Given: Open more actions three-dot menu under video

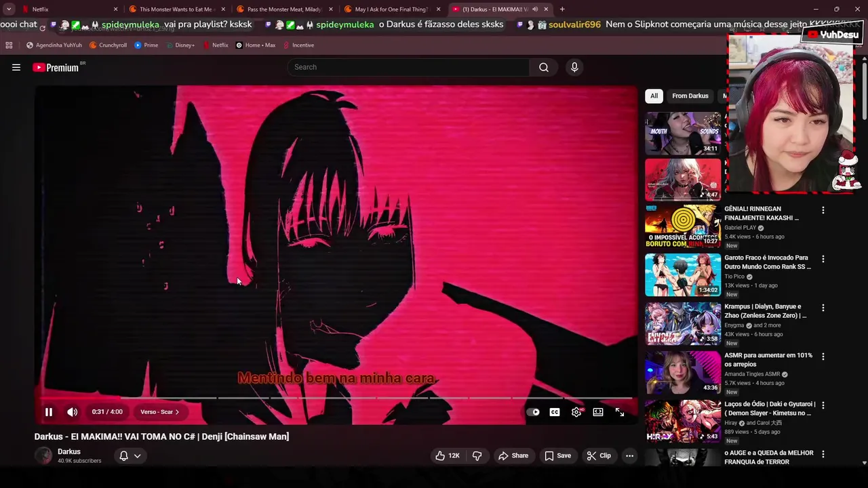Looking at the screenshot, I should click(629, 455).
